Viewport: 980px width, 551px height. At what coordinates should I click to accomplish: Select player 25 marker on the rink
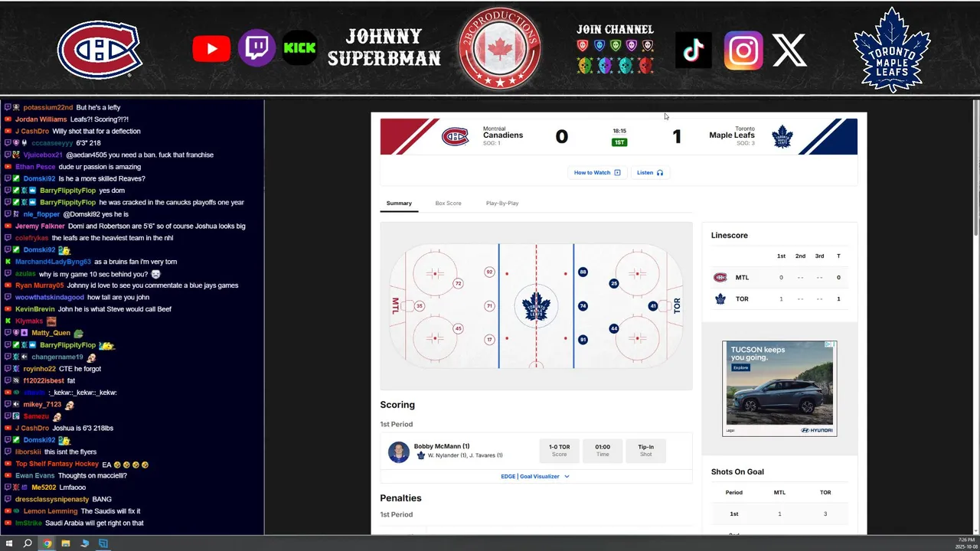coord(613,283)
